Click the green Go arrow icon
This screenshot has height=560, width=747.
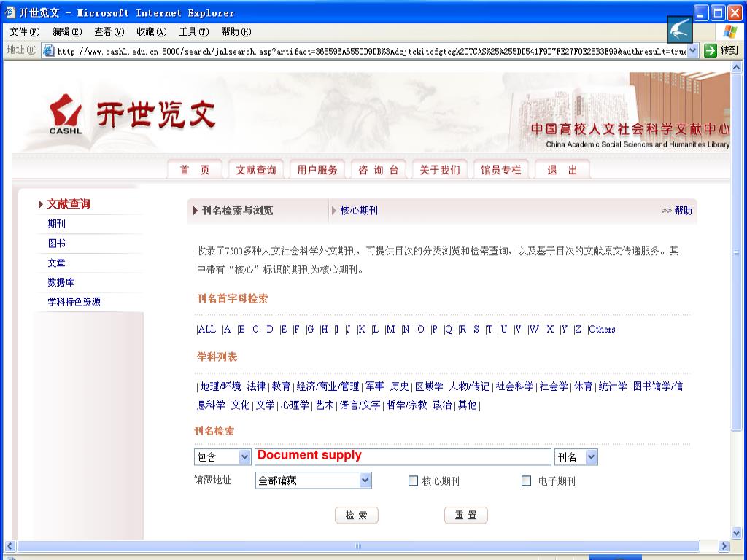(711, 50)
